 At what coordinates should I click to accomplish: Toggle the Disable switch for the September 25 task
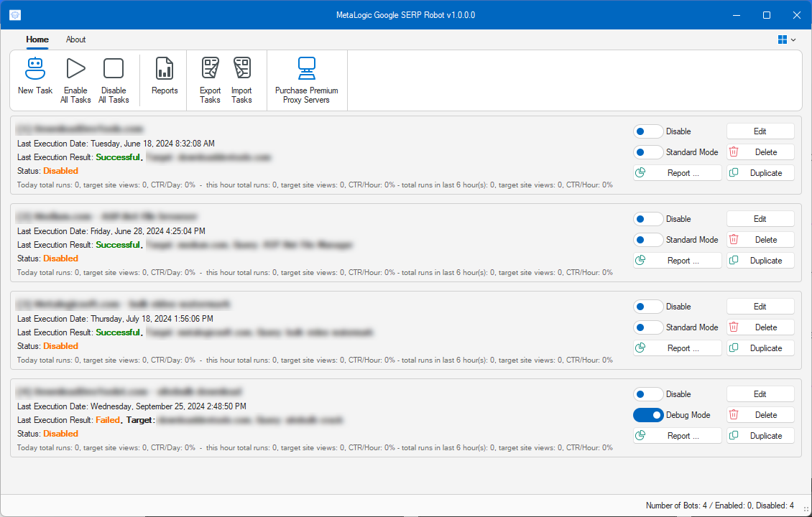point(648,393)
